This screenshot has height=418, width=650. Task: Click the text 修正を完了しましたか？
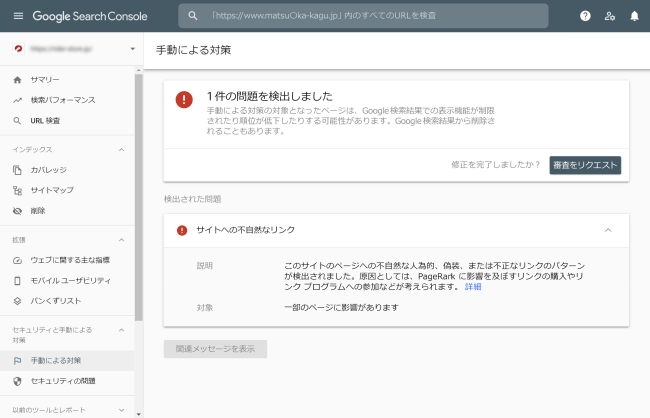(495, 165)
